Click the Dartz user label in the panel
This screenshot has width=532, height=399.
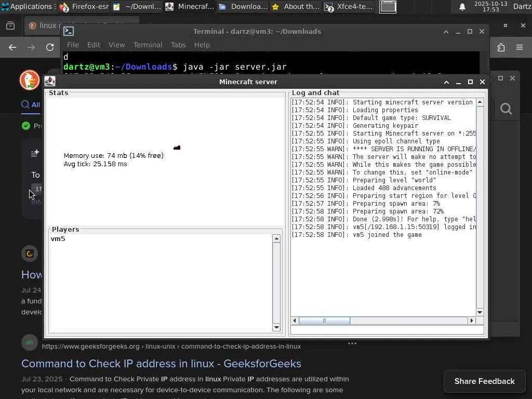tap(522, 6)
